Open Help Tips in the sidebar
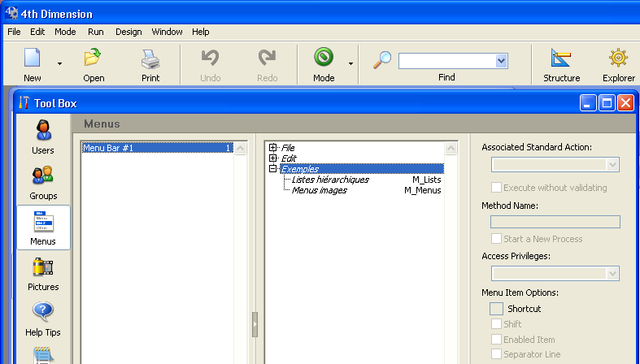The image size is (640, 364). 43,318
